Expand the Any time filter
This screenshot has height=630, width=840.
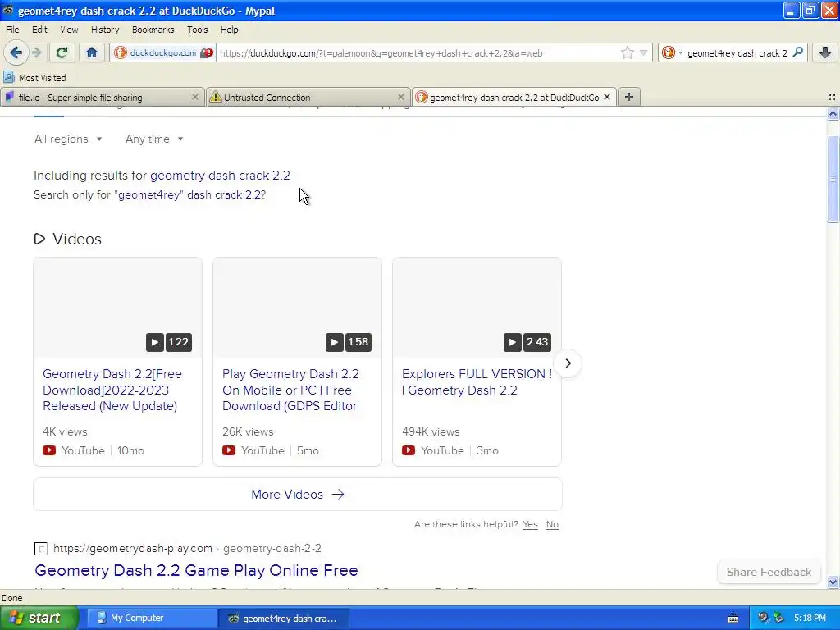pos(154,139)
